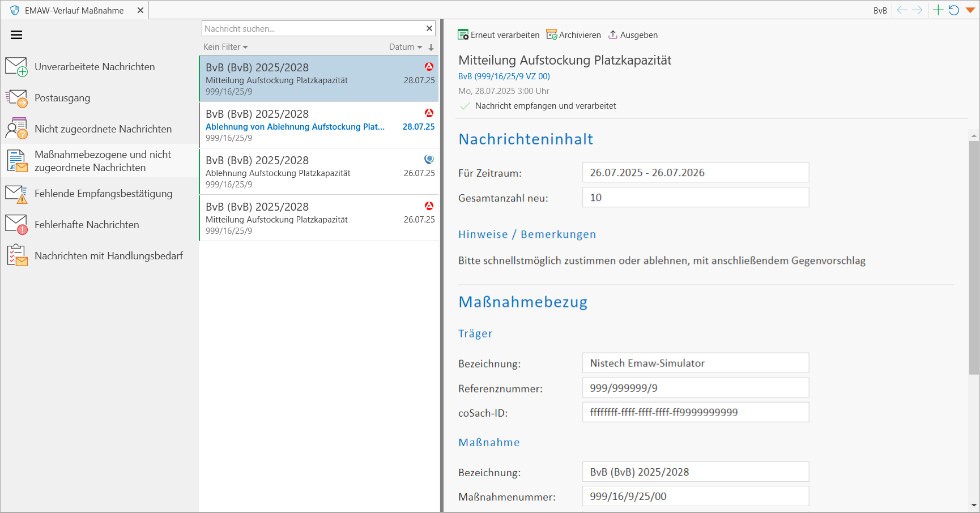Click Maßnahmenummer field 999/16/9/25/00

click(696, 497)
